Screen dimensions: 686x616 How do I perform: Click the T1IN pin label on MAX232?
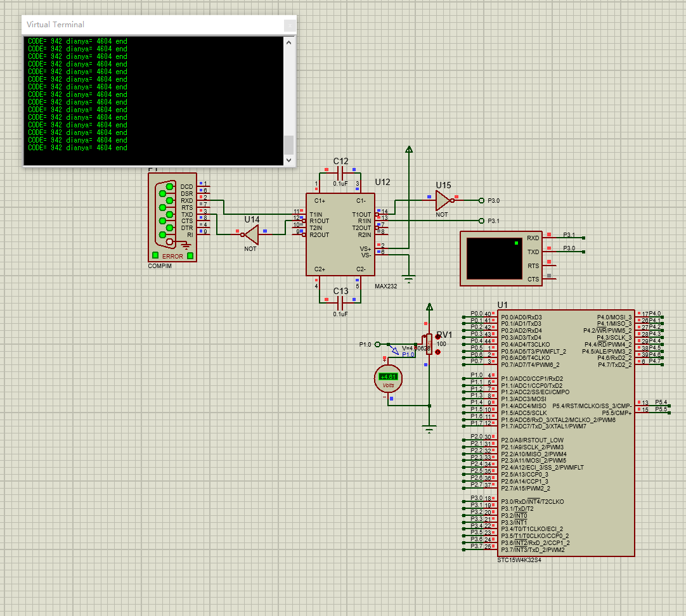(x=316, y=214)
